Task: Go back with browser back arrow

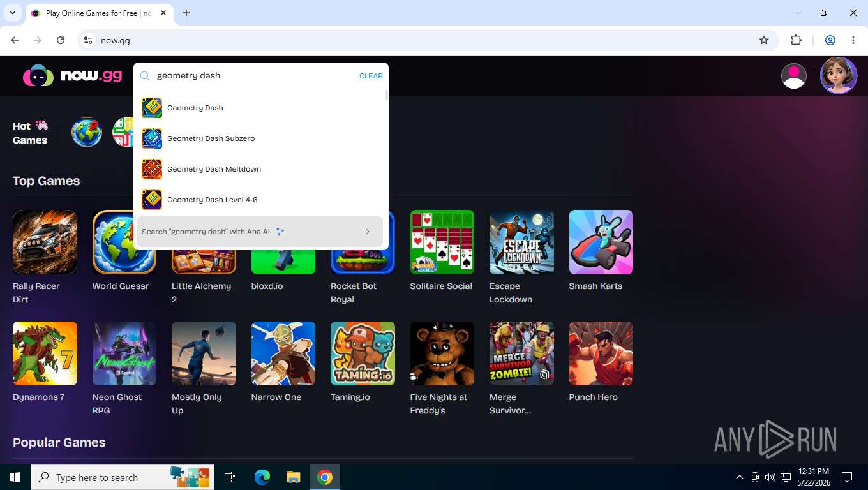Action: coord(15,40)
